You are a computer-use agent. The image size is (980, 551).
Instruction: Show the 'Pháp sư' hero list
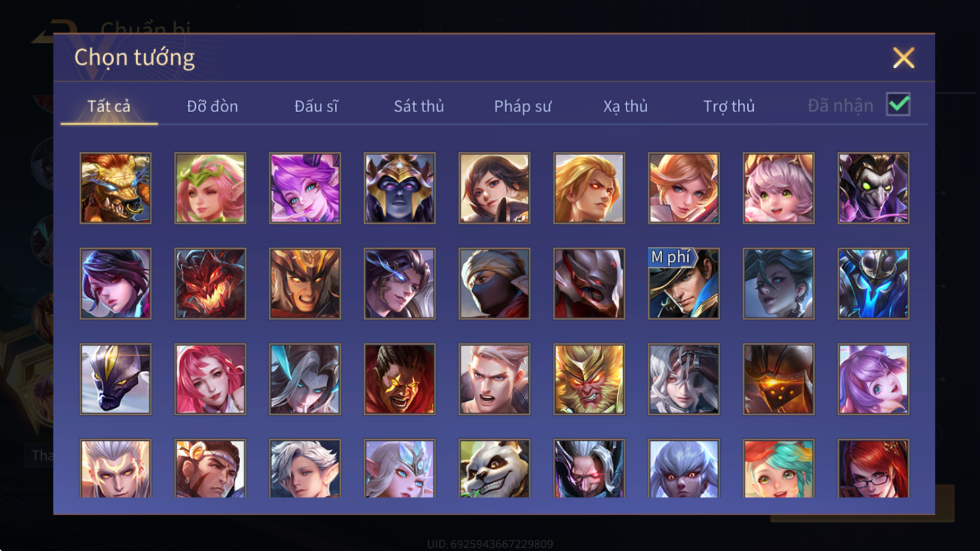522,106
